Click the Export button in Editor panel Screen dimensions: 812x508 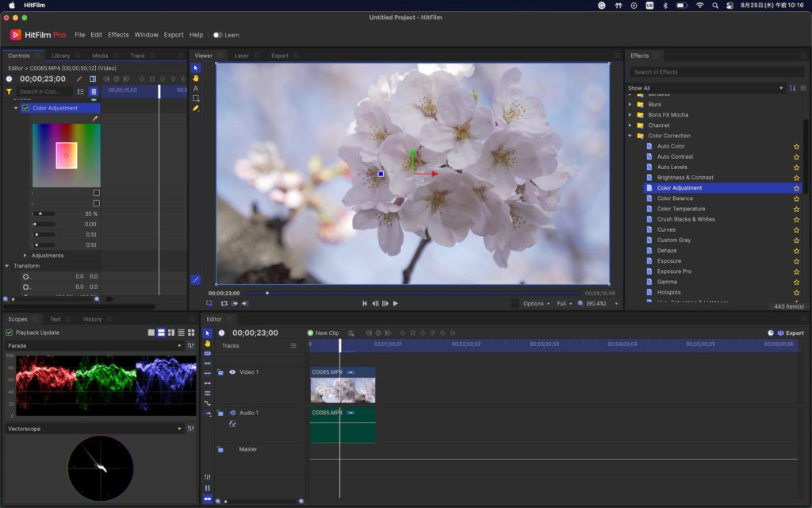(790, 333)
